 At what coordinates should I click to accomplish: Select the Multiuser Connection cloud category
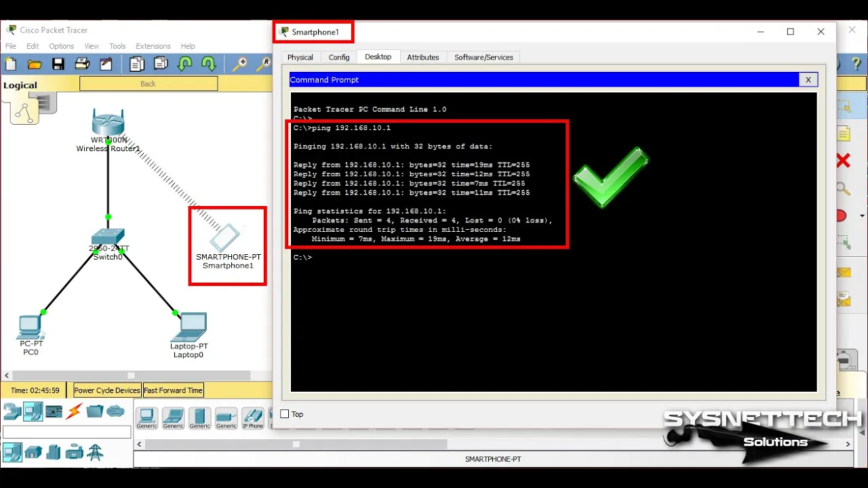click(x=116, y=411)
